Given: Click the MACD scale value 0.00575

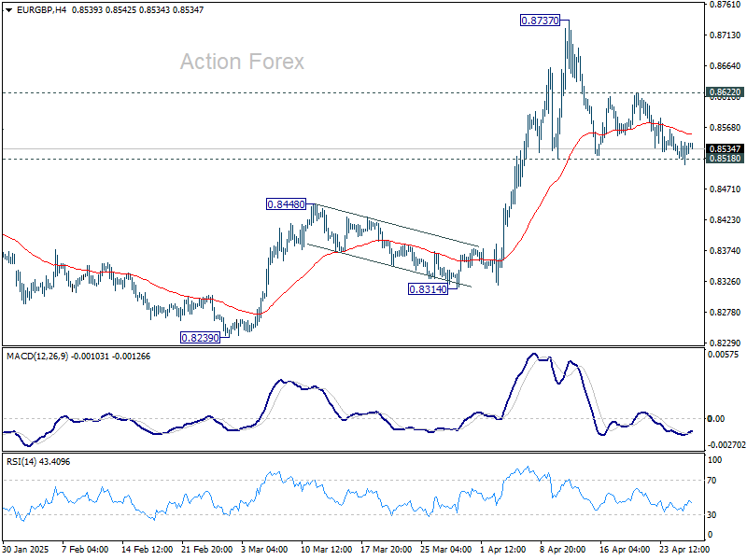Looking at the screenshot, I should click(x=723, y=355).
